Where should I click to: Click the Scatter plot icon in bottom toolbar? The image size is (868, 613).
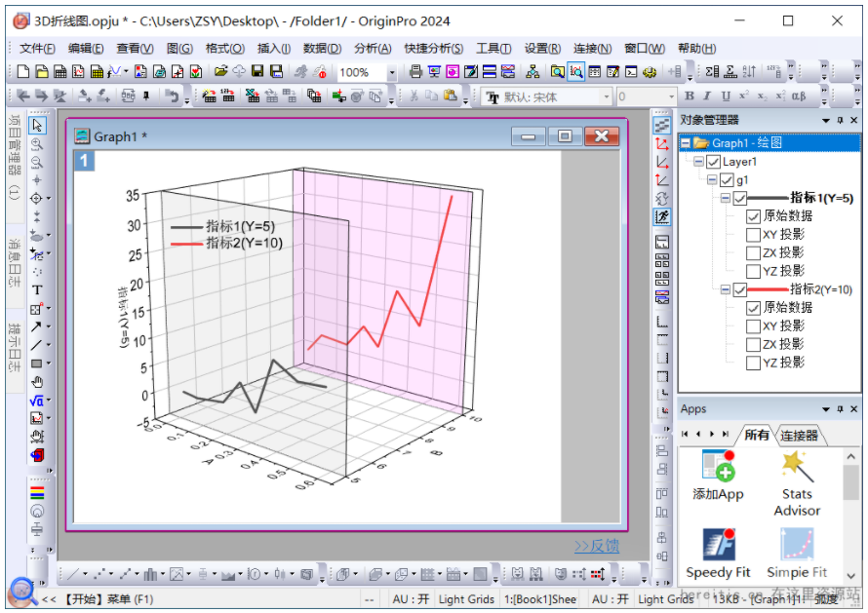[99, 575]
